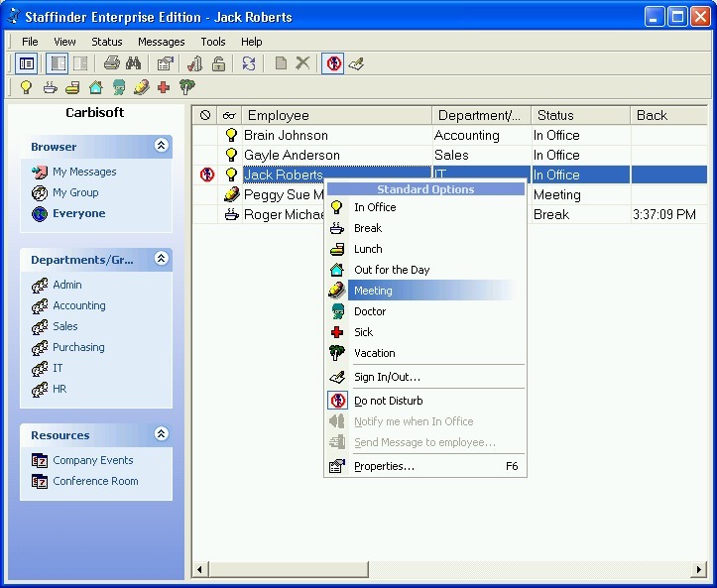Click the refresh arrows toolbar icon
Viewport: 717px width, 588px height.
[x=249, y=63]
